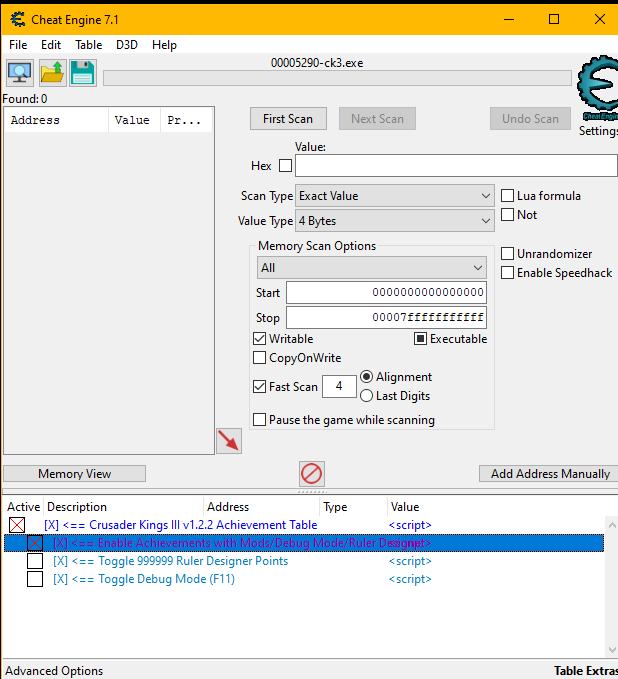Select the Alignment radio button
The width and height of the screenshot is (618, 679).
[366, 377]
